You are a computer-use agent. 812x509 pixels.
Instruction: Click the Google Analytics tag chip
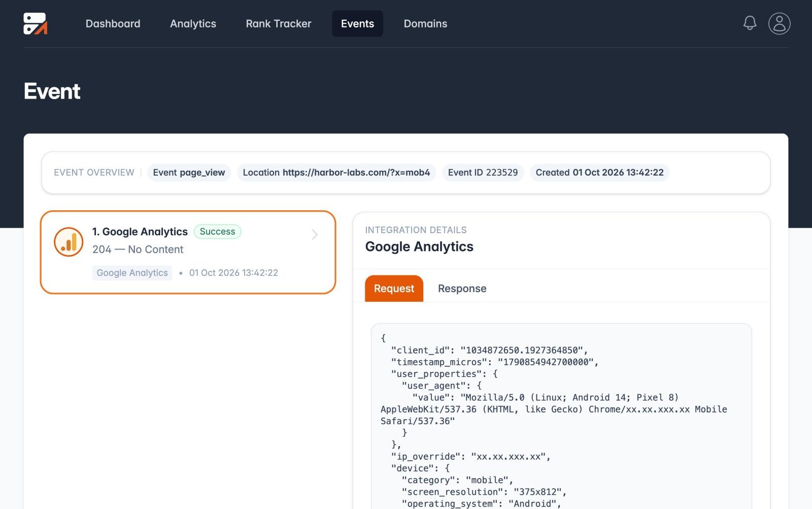pos(132,273)
